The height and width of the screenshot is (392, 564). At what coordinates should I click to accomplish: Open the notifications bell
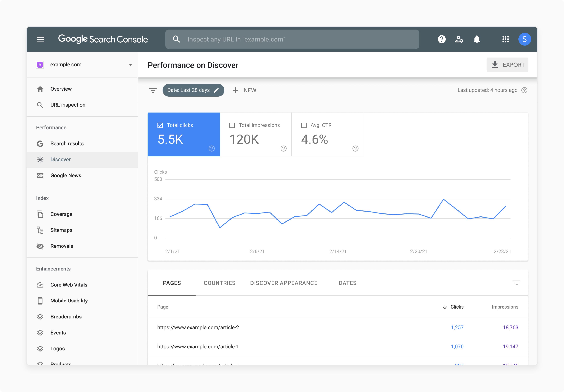pyautogui.click(x=477, y=39)
